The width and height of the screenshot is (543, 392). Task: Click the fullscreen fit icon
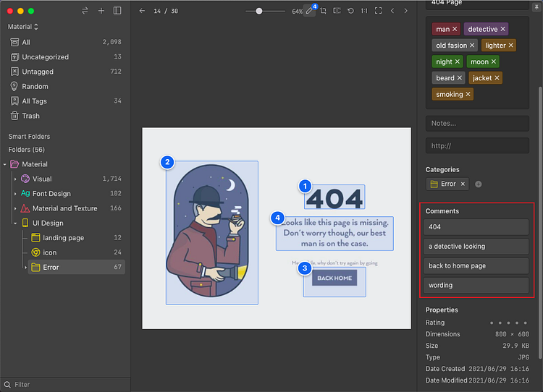(378, 11)
